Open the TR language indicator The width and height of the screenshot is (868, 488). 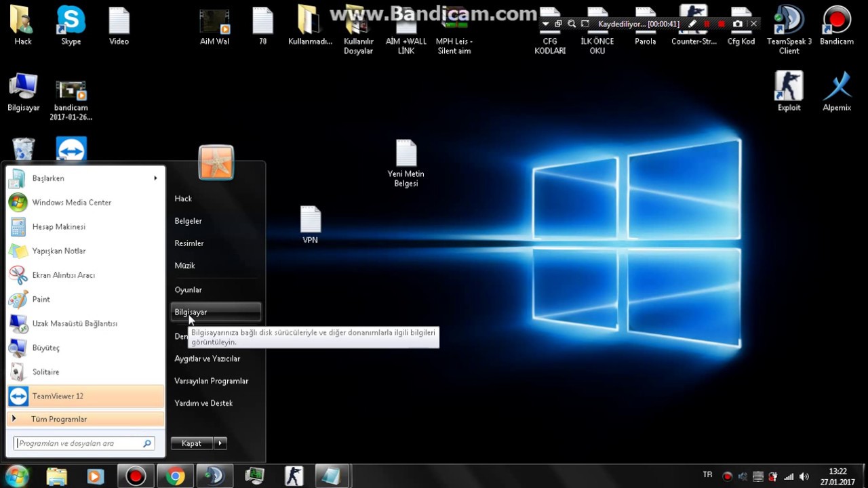[x=708, y=475]
